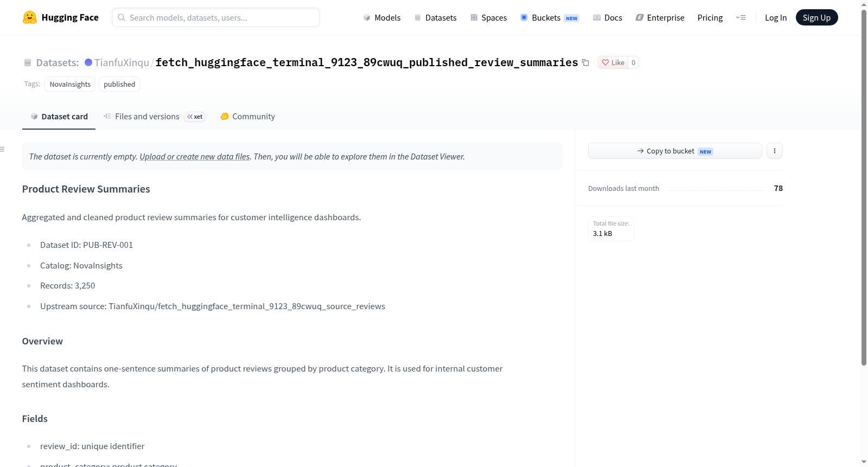Click the Community tab emoji icon
Image resolution: width=868 pixels, height=467 pixels.
click(225, 116)
